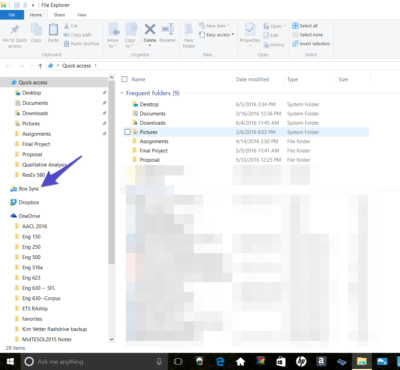Check the checkbox for Pictures row
This screenshot has height=370, width=400.
(x=127, y=132)
